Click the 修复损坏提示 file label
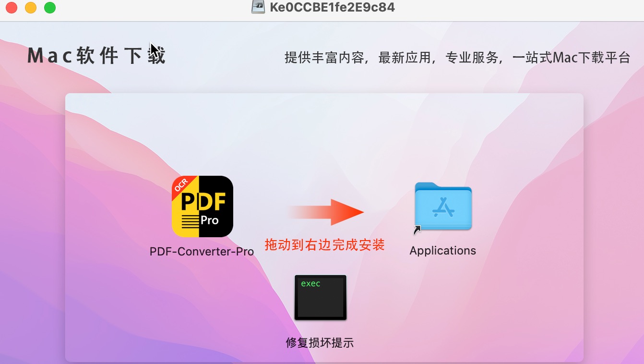Screen dimensions: 644x364 pyautogui.click(x=320, y=342)
